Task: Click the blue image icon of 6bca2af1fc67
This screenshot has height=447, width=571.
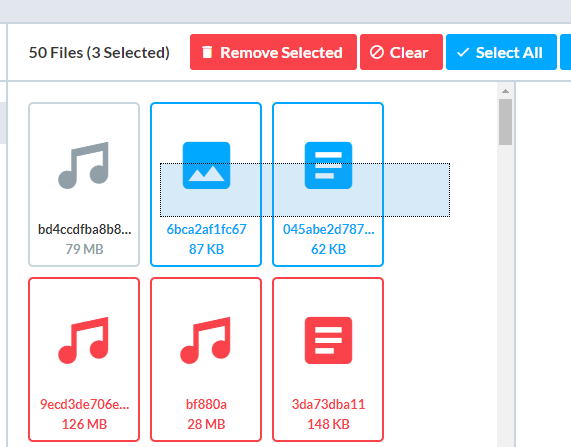Action: click(206, 165)
